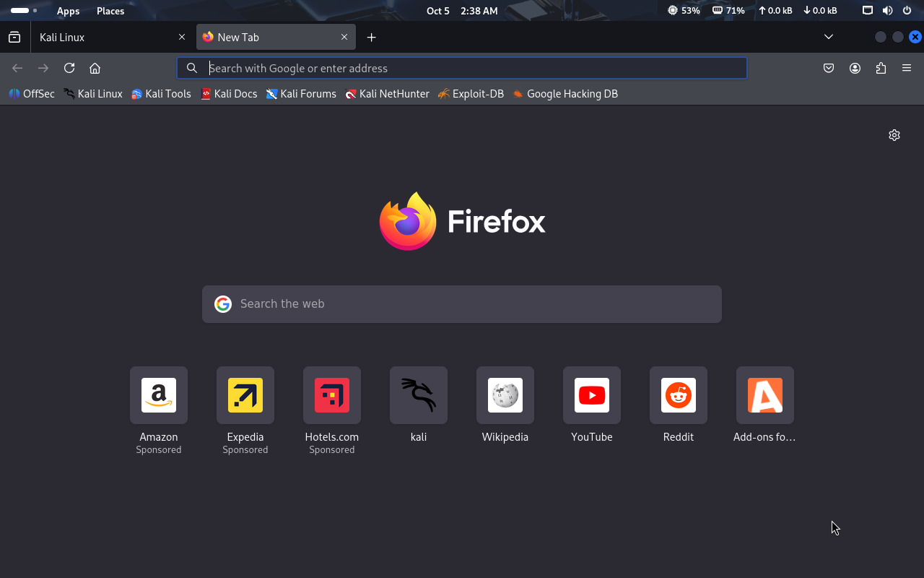
Task: Open new tab personalize gear
Action: [894, 135]
